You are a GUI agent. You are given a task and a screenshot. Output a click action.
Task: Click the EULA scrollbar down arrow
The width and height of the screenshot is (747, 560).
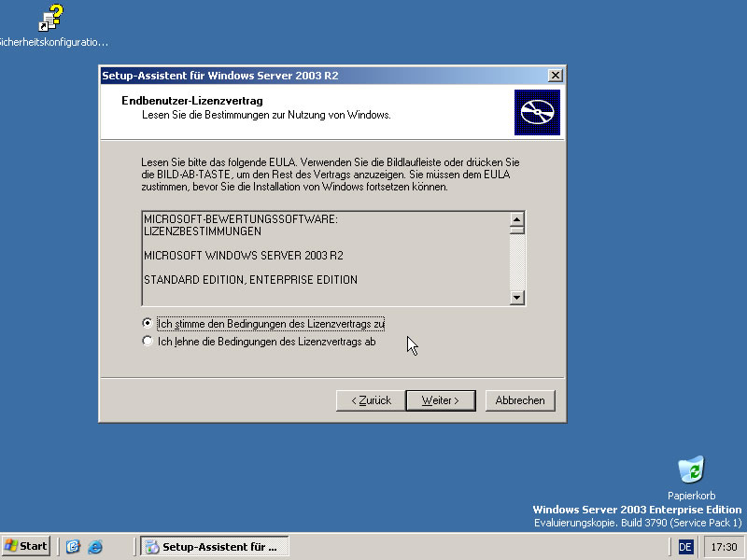click(515, 299)
